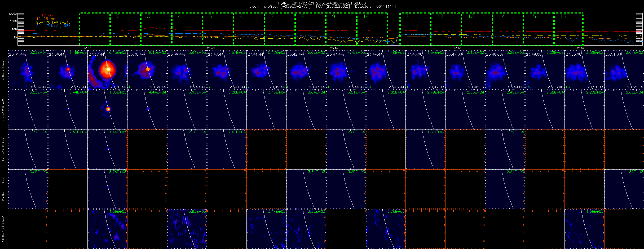Screen dimensions: 644x249
Task: Select interval 11 marker in light curve plot
Action: coord(409,16)
